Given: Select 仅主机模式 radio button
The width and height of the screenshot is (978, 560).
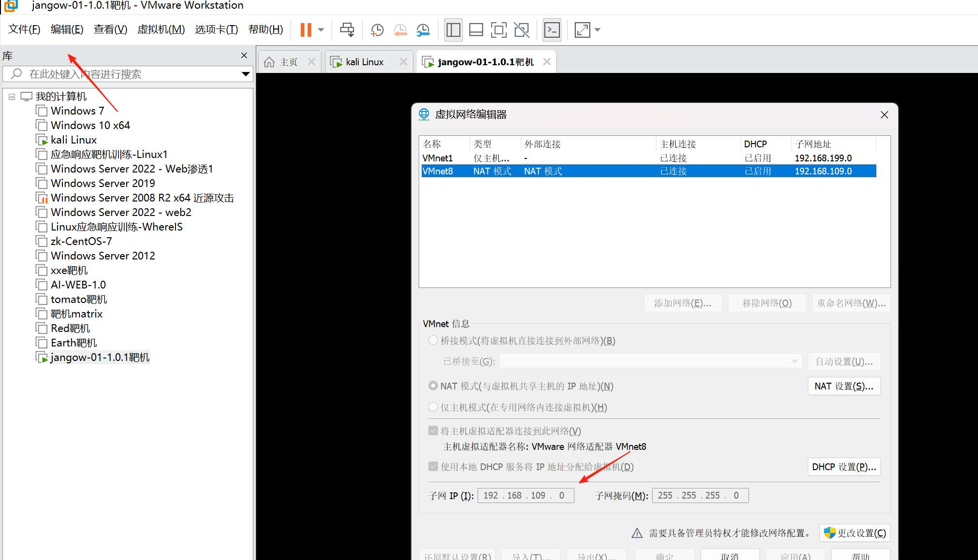Looking at the screenshot, I should click(x=433, y=407).
